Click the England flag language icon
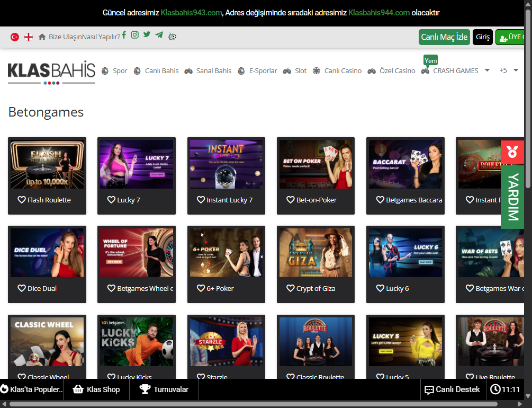 point(29,37)
